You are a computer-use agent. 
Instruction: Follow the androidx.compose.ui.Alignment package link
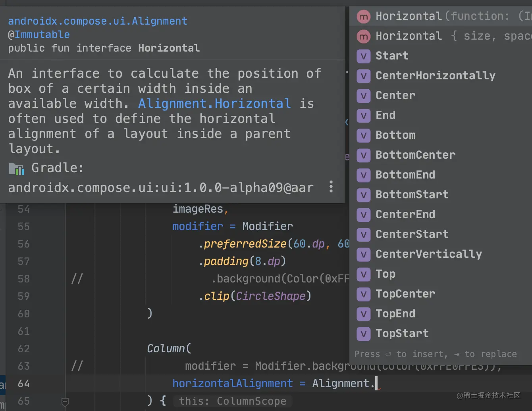tap(98, 21)
